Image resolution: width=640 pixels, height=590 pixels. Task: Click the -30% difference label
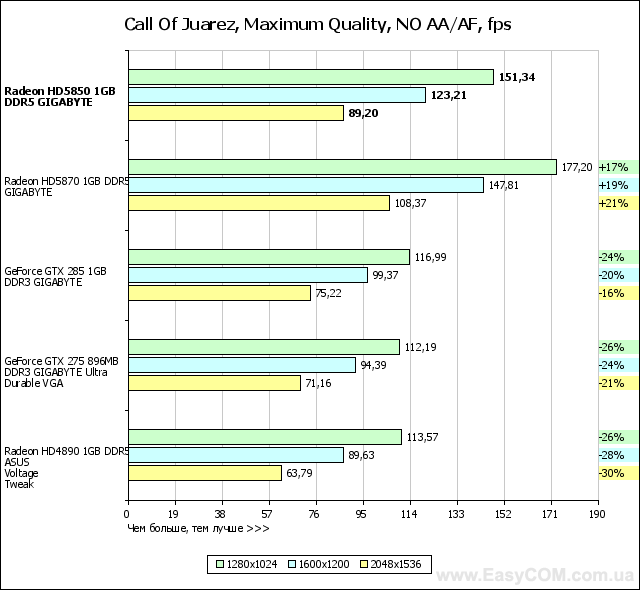pos(611,473)
